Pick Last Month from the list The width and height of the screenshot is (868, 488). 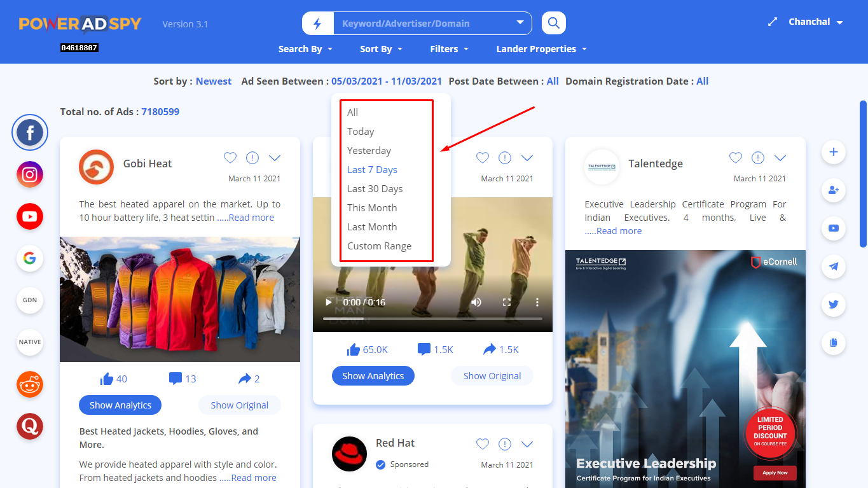pos(372,227)
